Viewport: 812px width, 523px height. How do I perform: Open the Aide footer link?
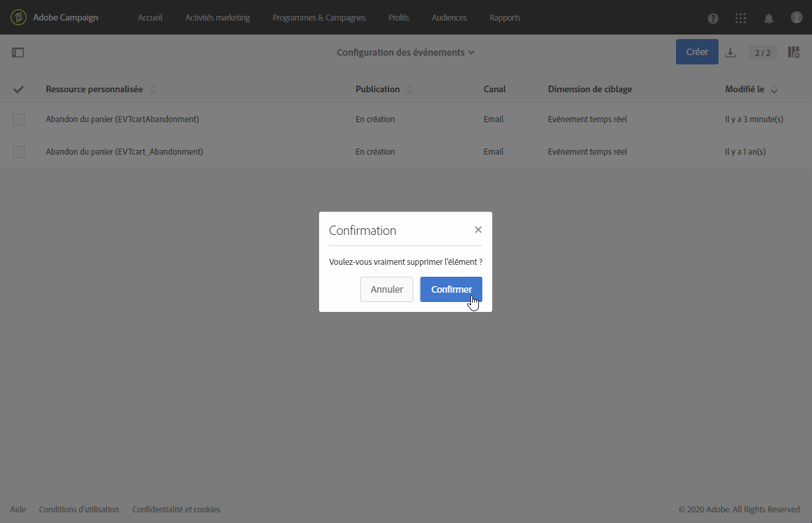pos(18,510)
